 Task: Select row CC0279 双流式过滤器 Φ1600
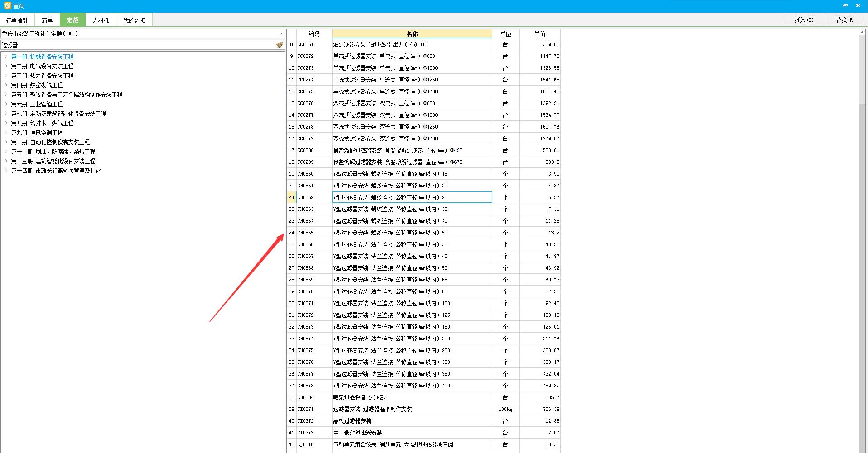click(424, 138)
